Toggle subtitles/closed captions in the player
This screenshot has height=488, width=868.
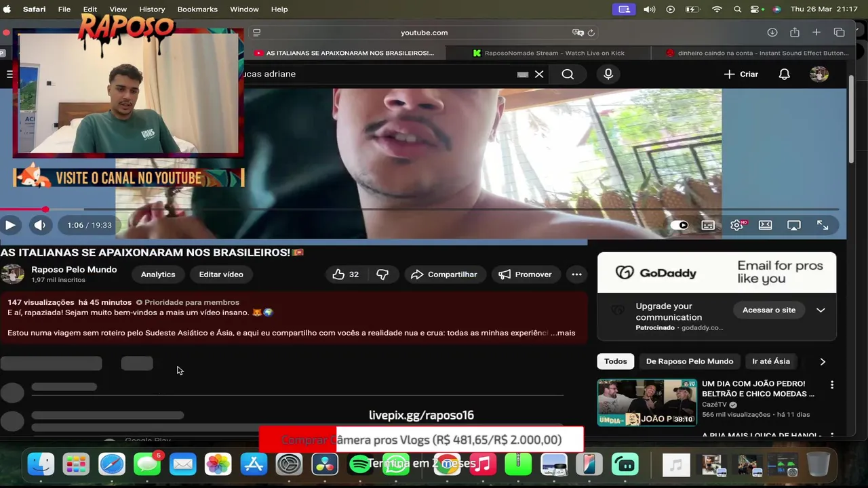click(708, 225)
